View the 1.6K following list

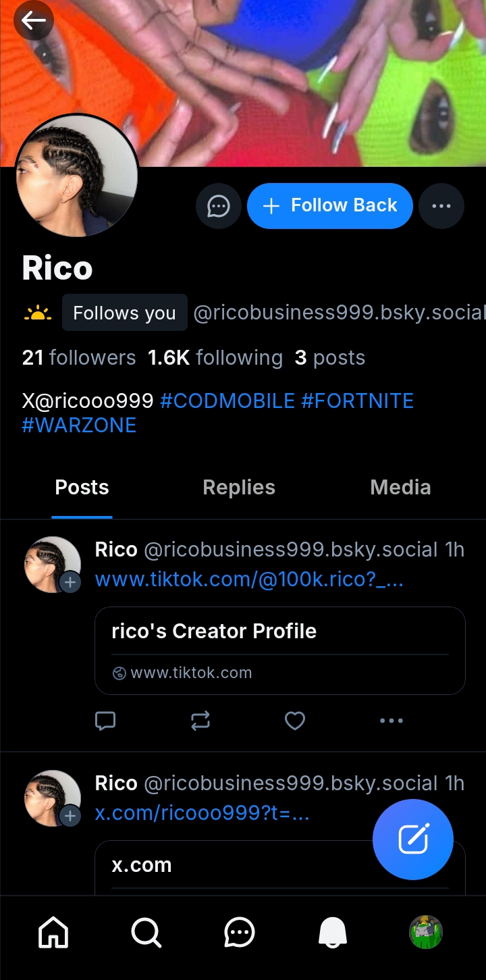click(x=215, y=358)
